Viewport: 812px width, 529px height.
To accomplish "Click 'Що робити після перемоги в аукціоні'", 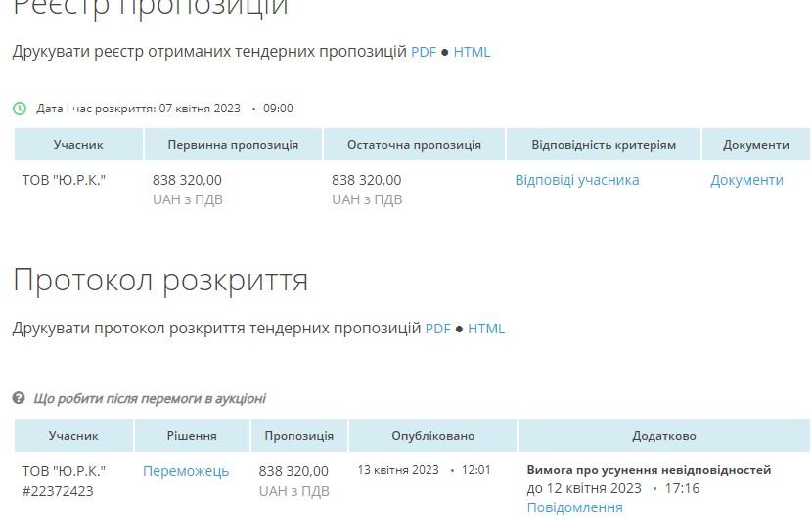I will pyautogui.click(x=150, y=399).
